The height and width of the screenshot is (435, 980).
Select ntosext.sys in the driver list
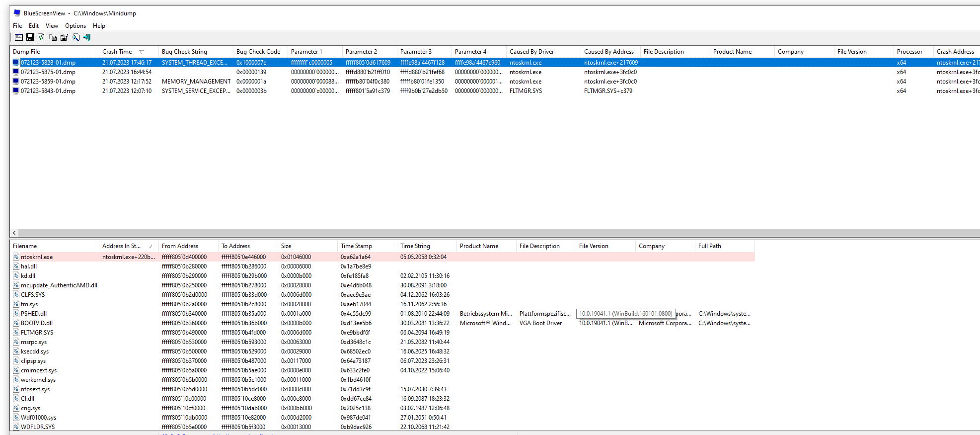click(35, 389)
